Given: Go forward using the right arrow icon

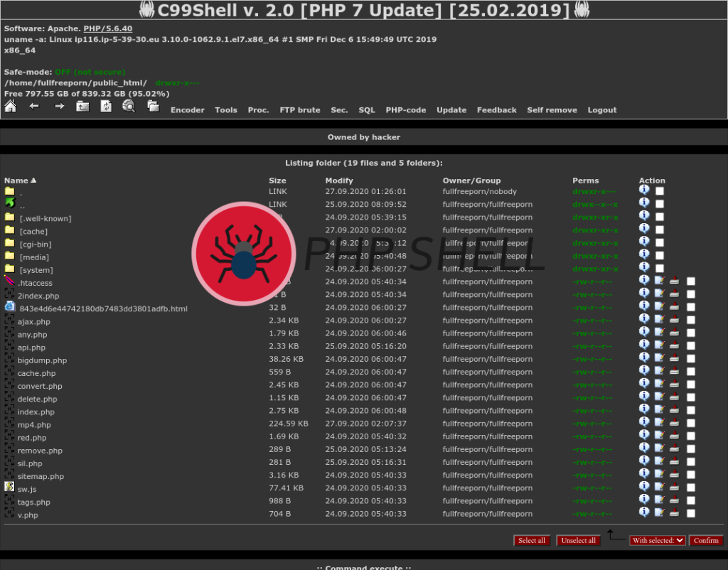Looking at the screenshot, I should pyautogui.click(x=59, y=107).
